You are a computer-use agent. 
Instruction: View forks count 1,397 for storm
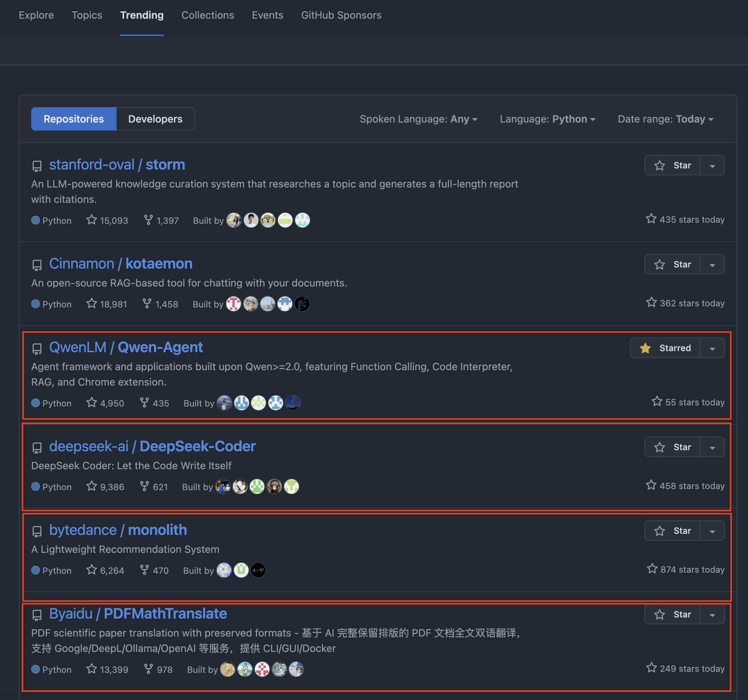(x=161, y=220)
